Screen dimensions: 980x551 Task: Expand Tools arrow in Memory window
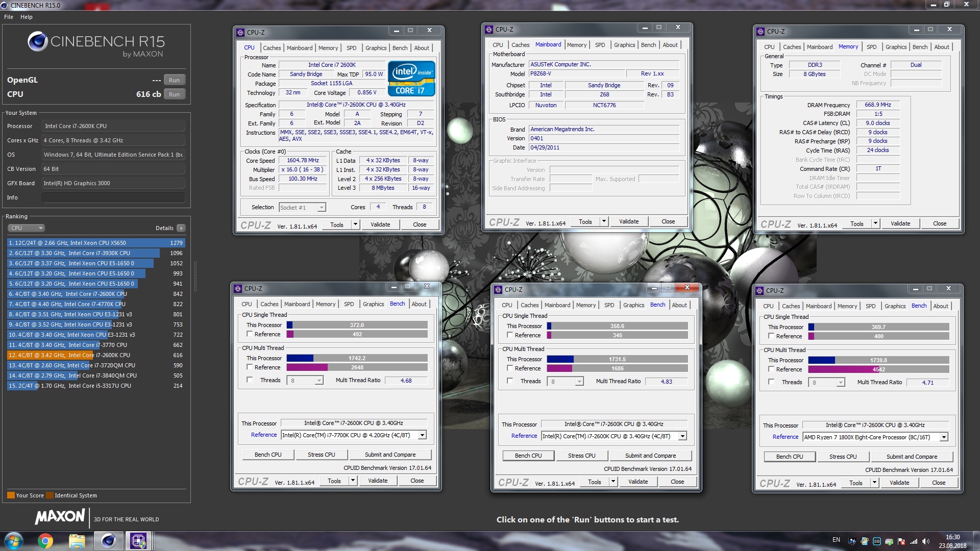(x=875, y=223)
